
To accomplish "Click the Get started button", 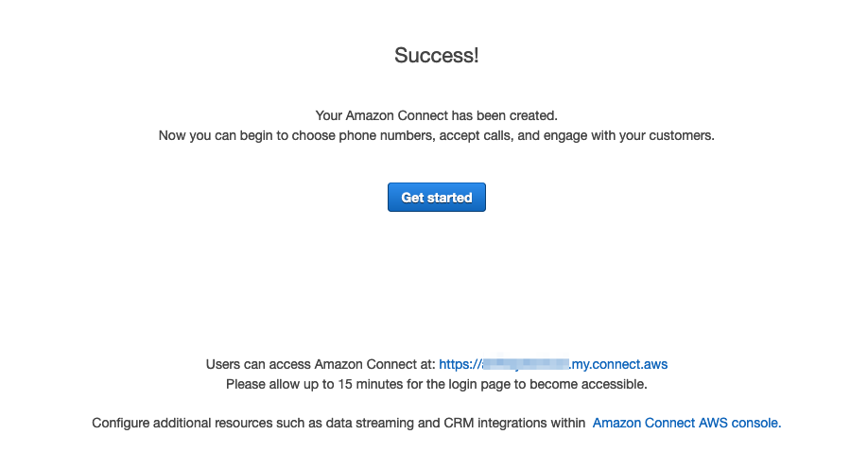I will [x=436, y=198].
